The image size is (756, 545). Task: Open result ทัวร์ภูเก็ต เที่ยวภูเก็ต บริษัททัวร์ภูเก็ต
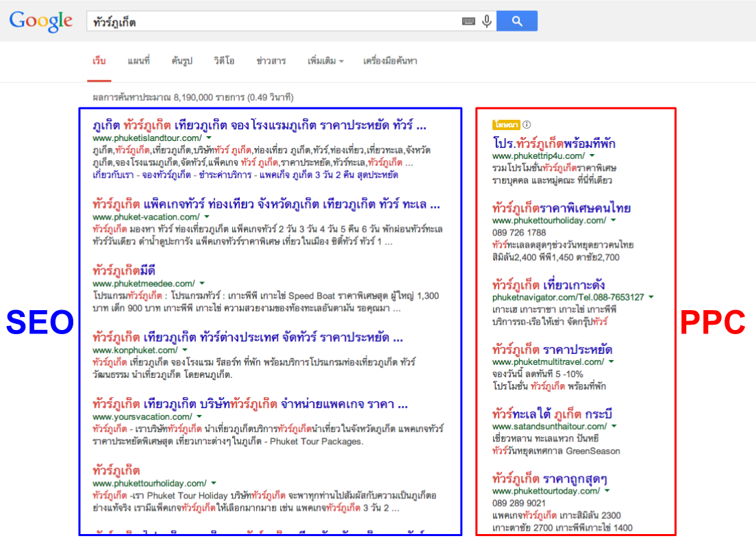click(250, 404)
